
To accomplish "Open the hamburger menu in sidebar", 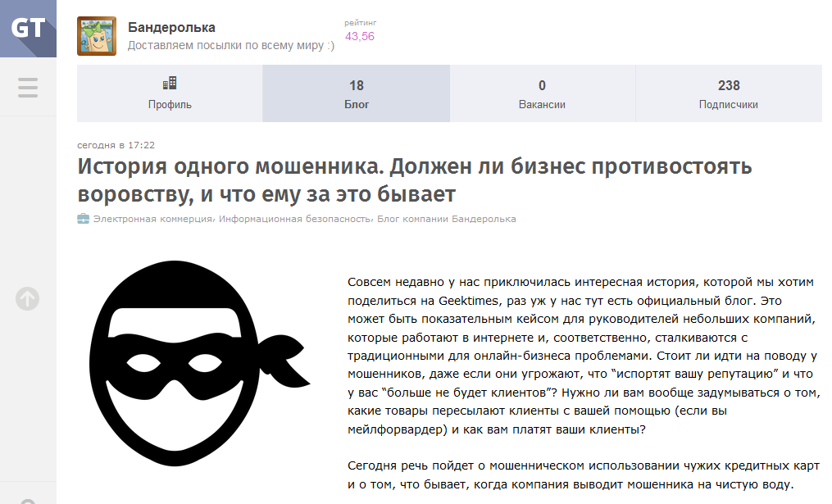I will (x=28, y=87).
